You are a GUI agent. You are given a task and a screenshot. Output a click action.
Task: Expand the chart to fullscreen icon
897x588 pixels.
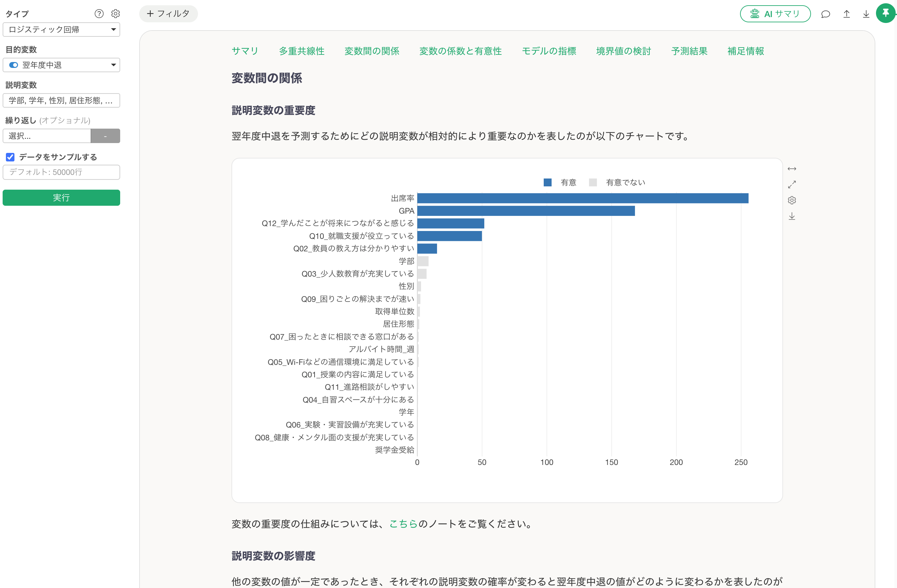[792, 185]
